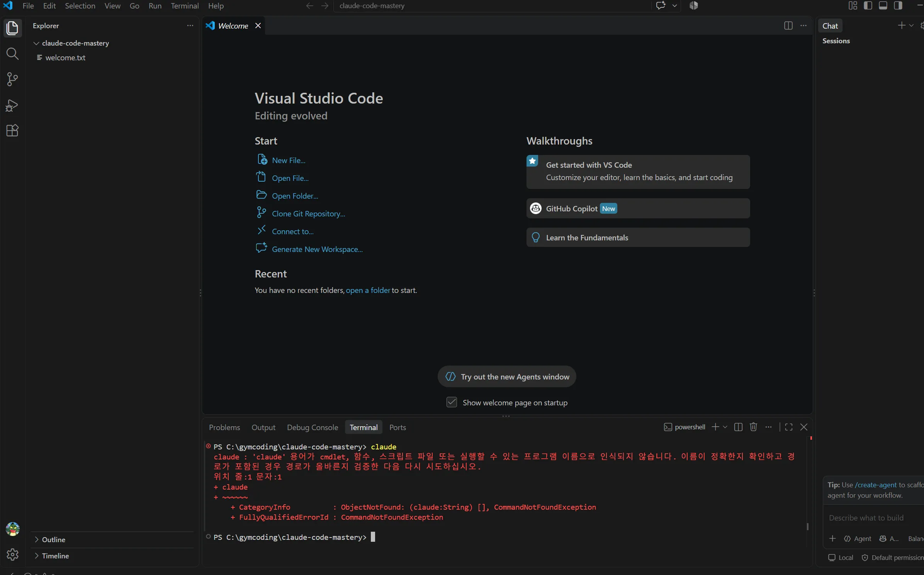Open the Edit menu
The width and height of the screenshot is (924, 575).
(x=49, y=6)
